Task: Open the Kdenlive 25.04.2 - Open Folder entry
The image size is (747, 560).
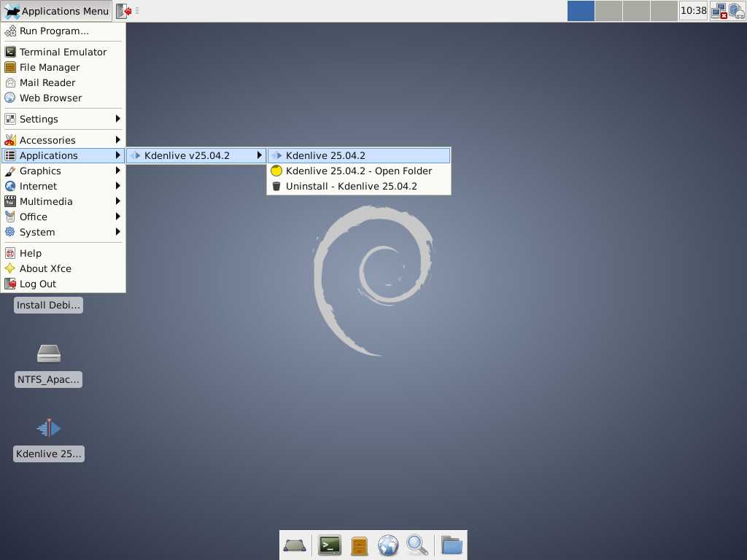Action: click(x=359, y=171)
